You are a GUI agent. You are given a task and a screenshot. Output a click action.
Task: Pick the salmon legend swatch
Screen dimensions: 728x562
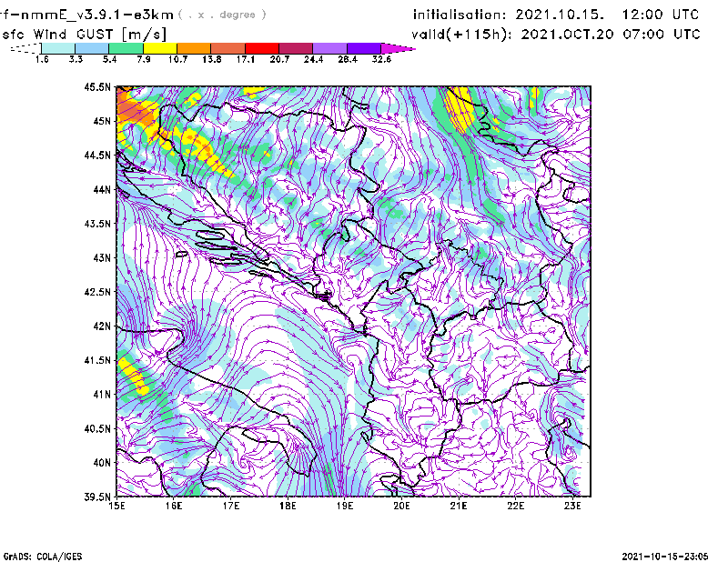tap(228, 48)
